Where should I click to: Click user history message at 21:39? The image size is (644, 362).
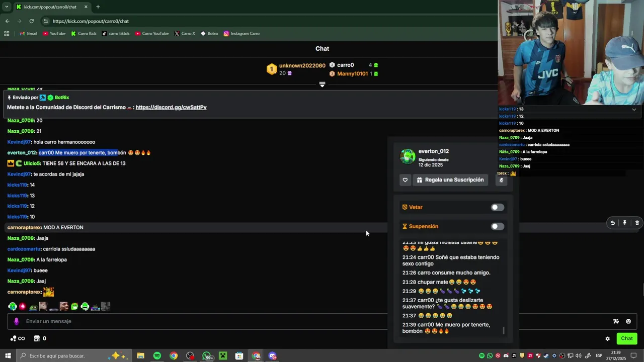(446, 328)
